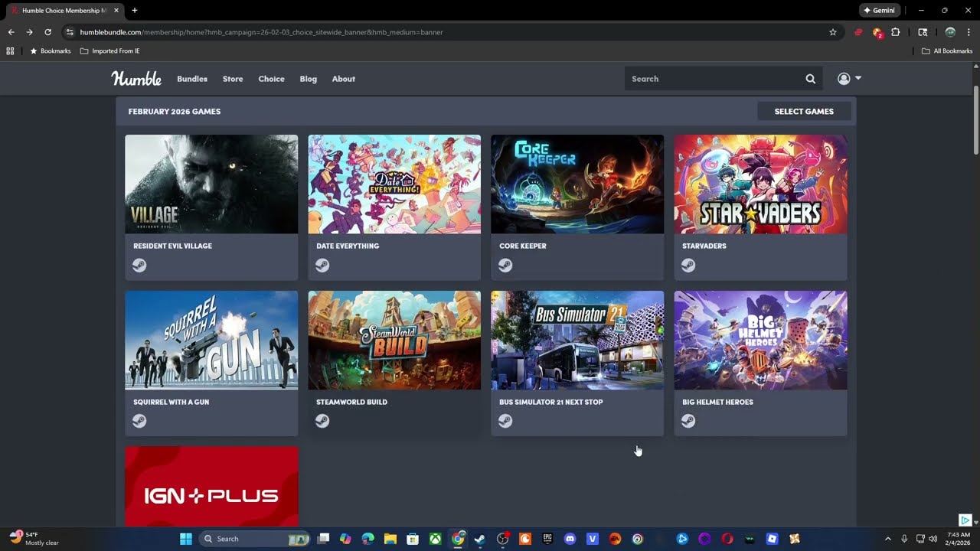Open the volume control in system tray
The image size is (980, 551).
point(933,539)
